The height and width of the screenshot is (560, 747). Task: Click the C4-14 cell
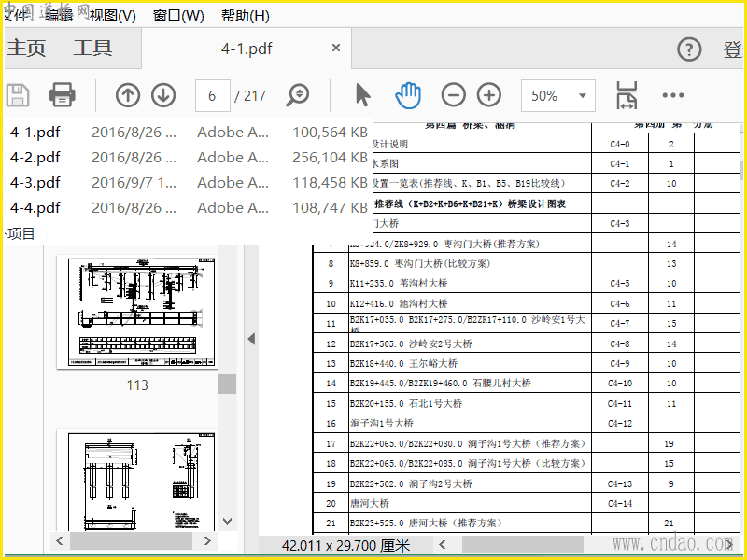(x=620, y=503)
